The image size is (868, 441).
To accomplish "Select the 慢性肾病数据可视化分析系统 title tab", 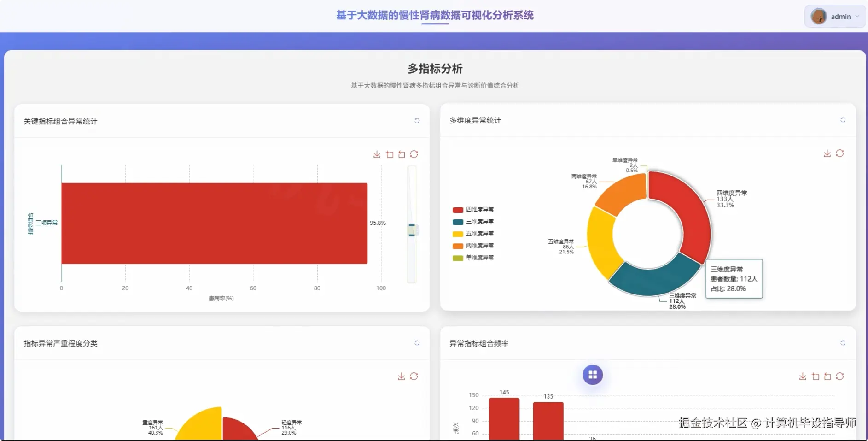I will coord(435,16).
